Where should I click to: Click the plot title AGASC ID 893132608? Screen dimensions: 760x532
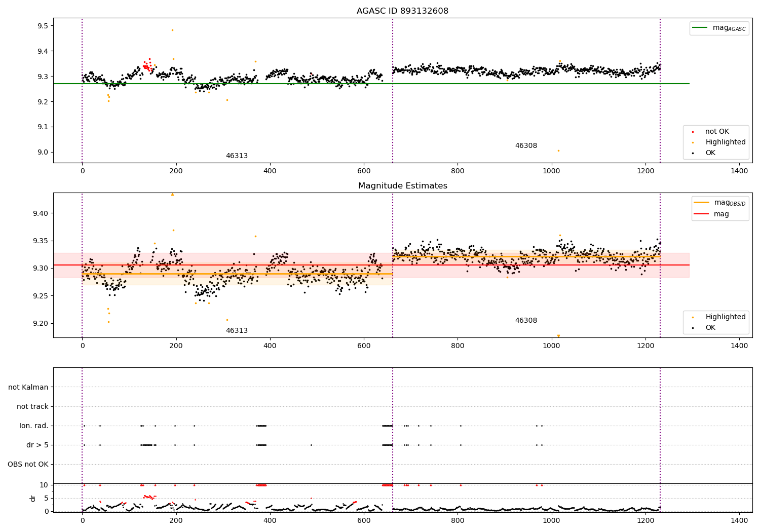[402, 11]
